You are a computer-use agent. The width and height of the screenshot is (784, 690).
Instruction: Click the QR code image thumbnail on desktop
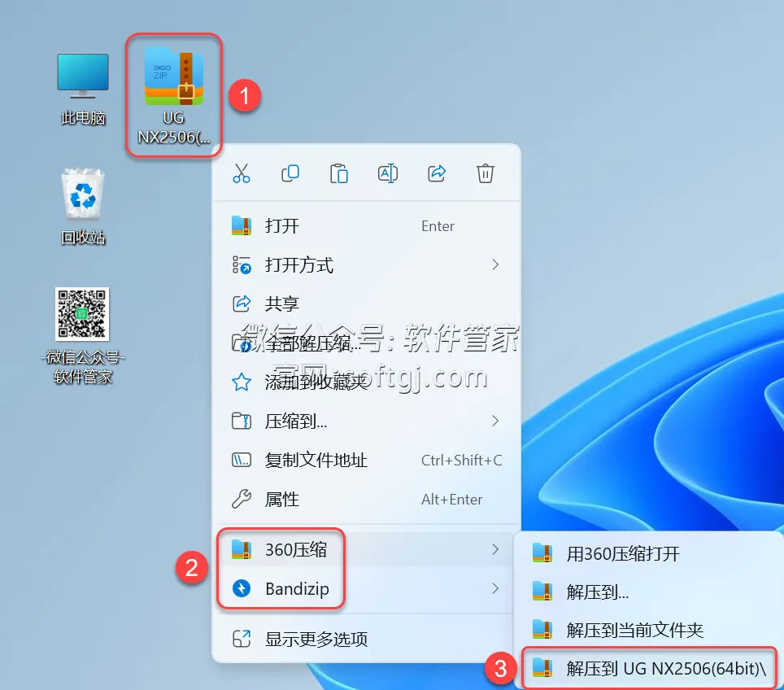(x=82, y=314)
